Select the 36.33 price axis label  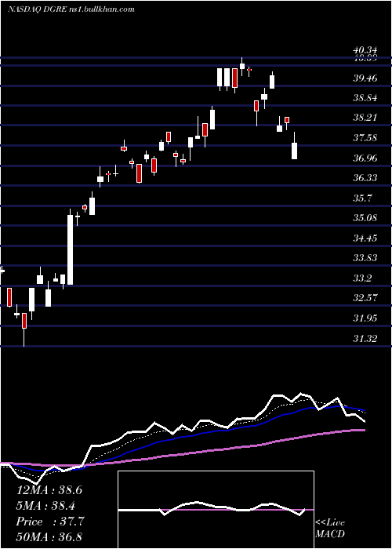pyautogui.click(x=365, y=178)
